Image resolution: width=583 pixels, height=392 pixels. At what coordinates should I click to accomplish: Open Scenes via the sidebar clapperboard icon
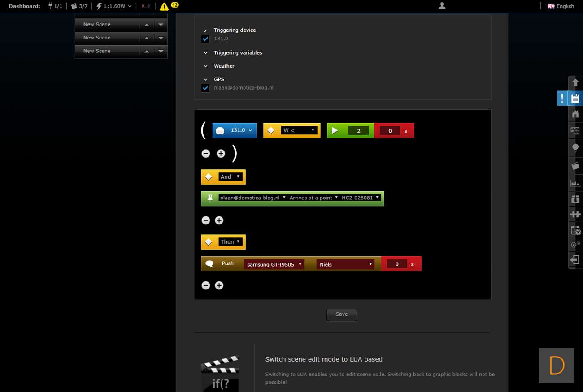(x=575, y=166)
